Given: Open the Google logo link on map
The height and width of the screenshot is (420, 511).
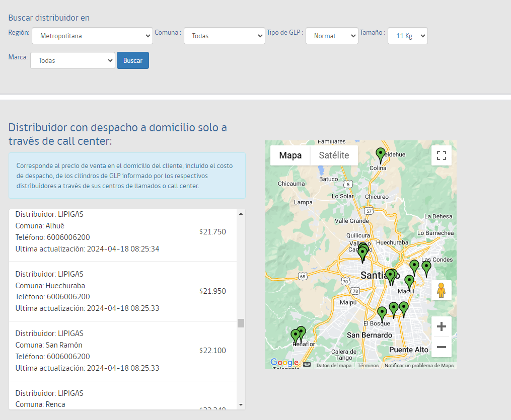Looking at the screenshot, I should pyautogui.click(x=284, y=362).
